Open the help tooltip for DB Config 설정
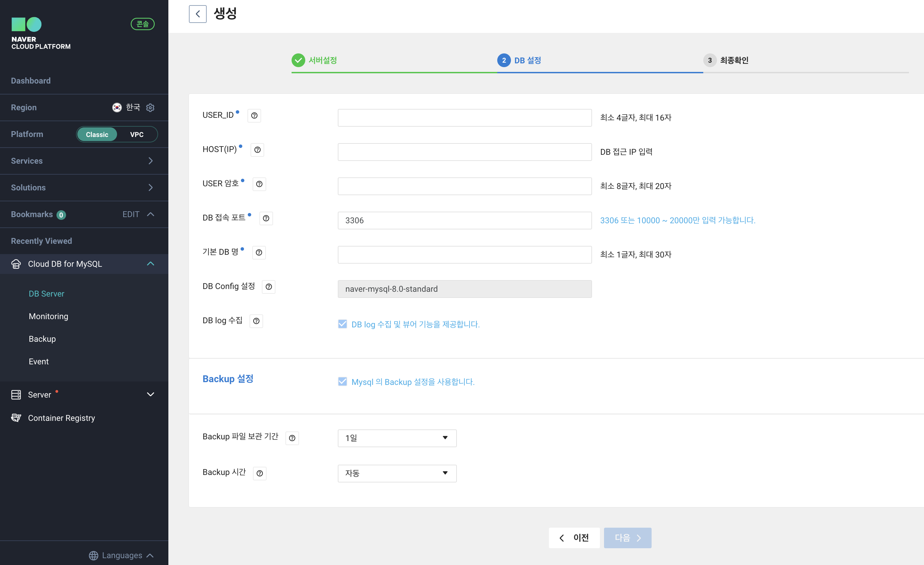 [269, 287]
